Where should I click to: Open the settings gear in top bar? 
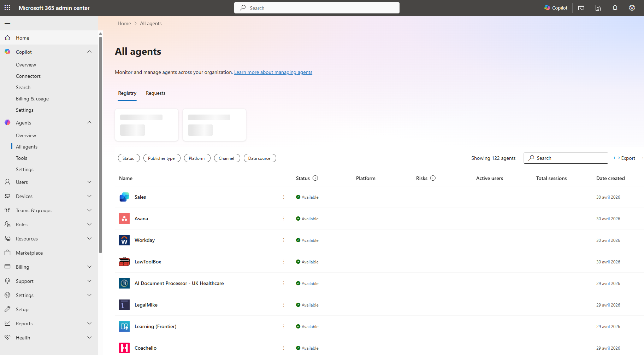coord(632,8)
